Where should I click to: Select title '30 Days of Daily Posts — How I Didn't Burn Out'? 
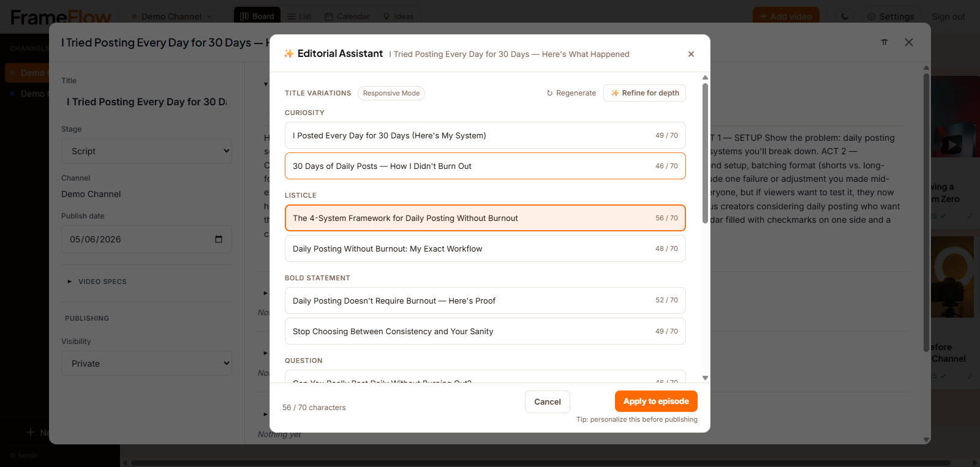point(485,166)
